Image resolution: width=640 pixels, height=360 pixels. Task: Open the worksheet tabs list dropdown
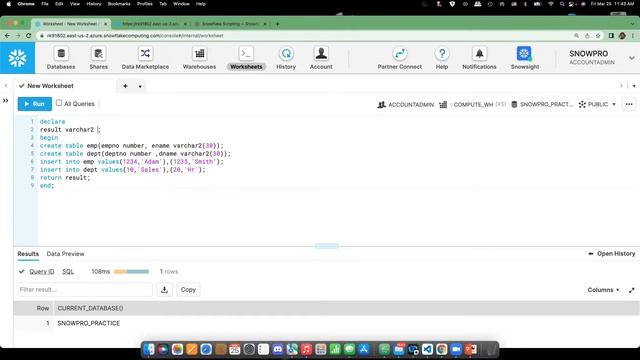[x=634, y=86]
